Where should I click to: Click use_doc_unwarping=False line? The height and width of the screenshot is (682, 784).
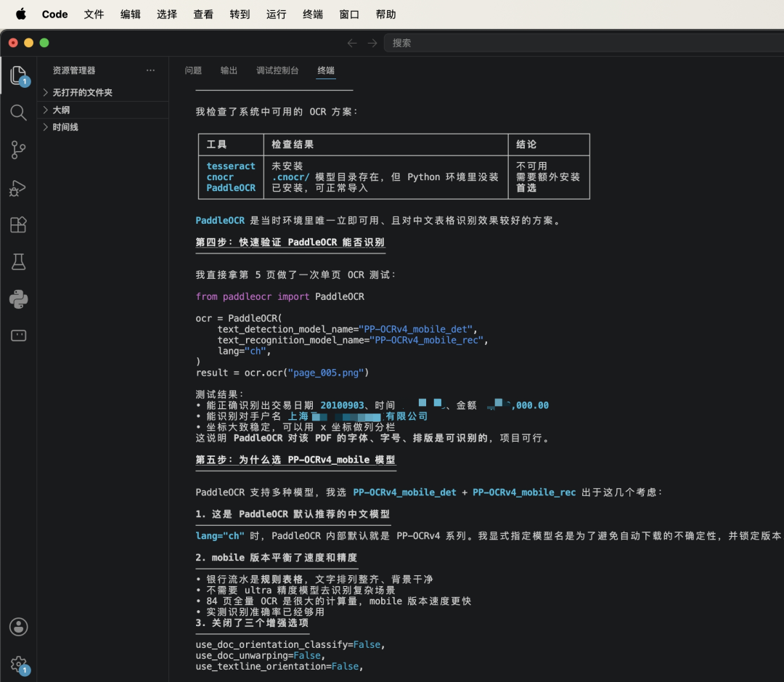point(260,655)
